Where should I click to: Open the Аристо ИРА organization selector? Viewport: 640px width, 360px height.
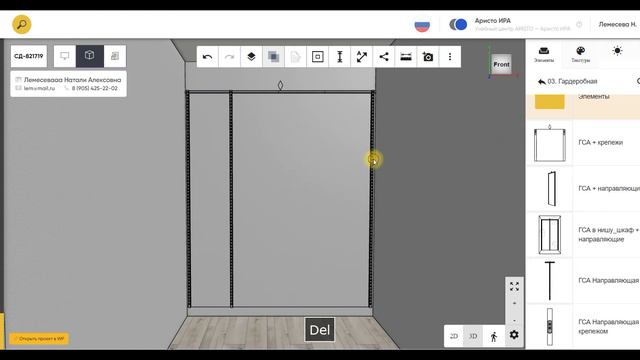coord(522,24)
